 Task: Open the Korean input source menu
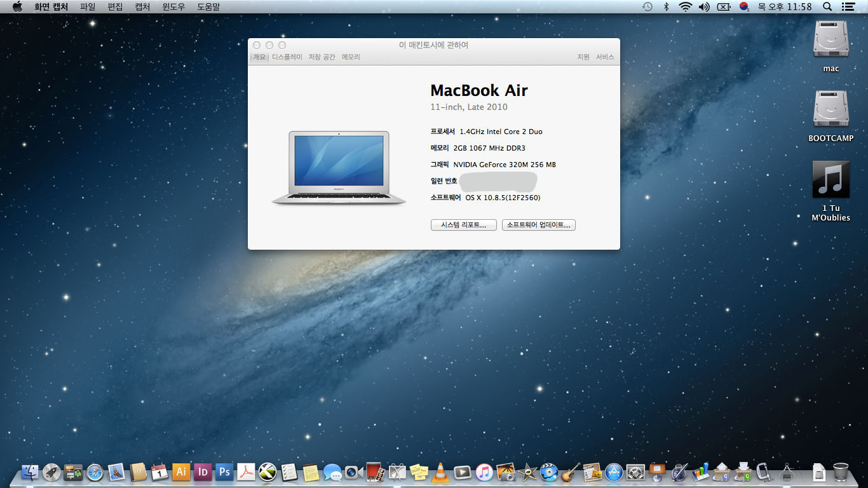click(744, 7)
